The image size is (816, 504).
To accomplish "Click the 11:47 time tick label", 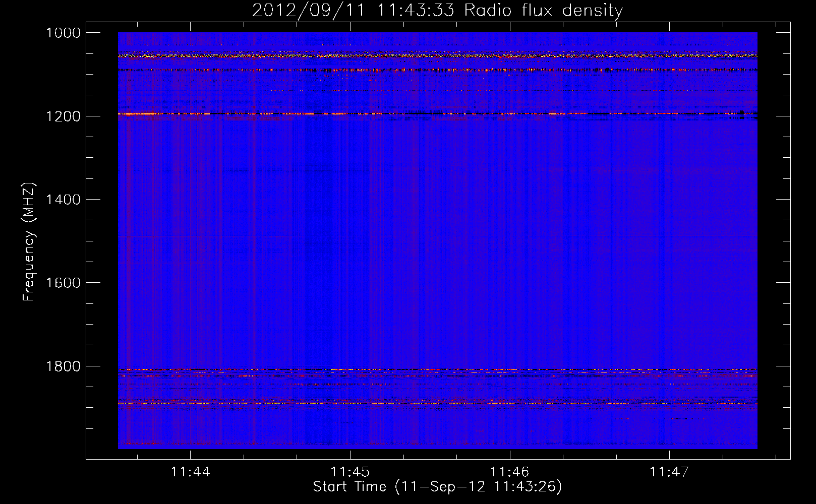I will pyautogui.click(x=669, y=472).
